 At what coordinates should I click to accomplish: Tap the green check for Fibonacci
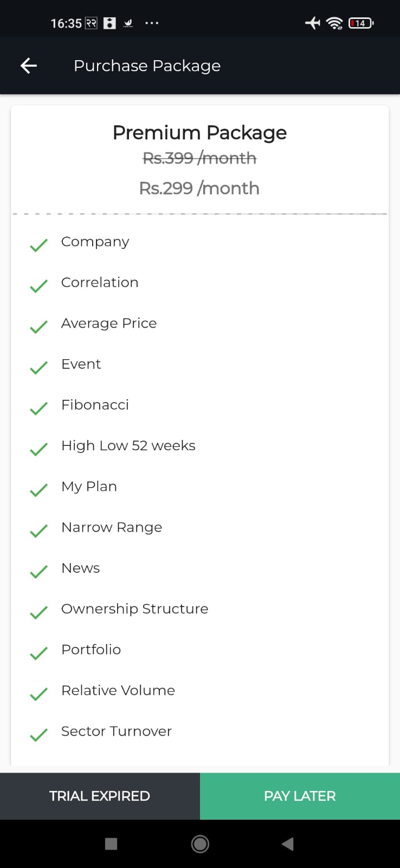point(38,409)
